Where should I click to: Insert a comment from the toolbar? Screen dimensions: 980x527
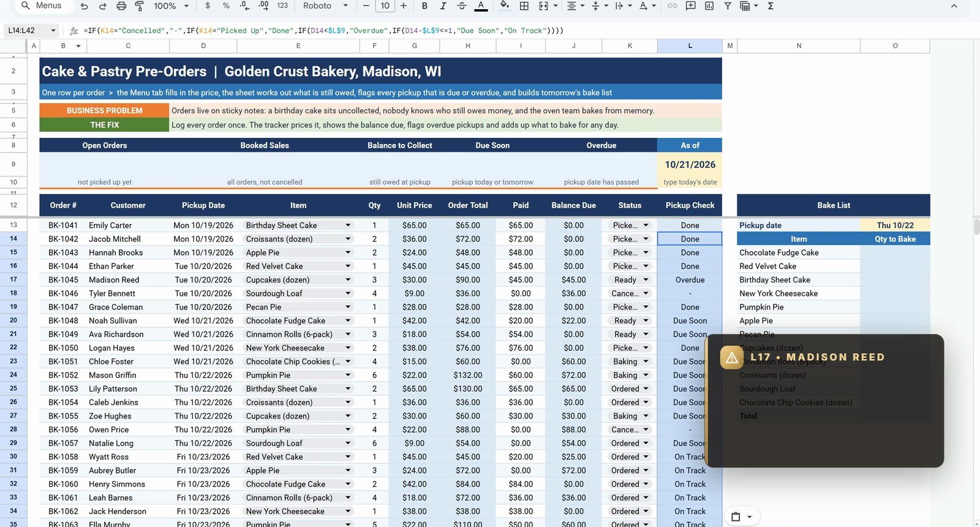click(x=691, y=6)
